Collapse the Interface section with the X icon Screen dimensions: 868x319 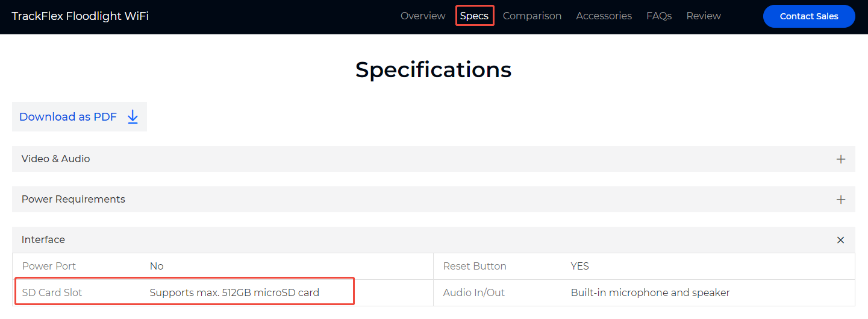coord(841,240)
